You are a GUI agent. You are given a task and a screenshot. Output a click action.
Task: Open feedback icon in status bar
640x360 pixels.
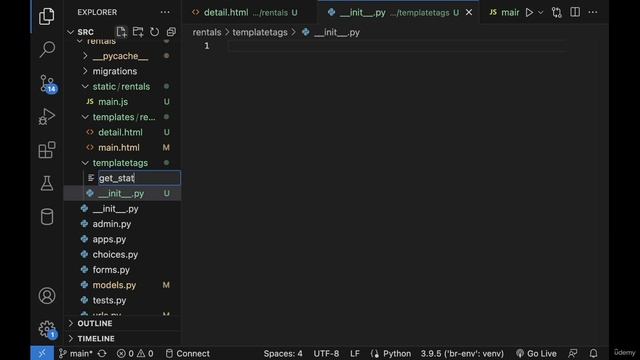(x=573, y=353)
